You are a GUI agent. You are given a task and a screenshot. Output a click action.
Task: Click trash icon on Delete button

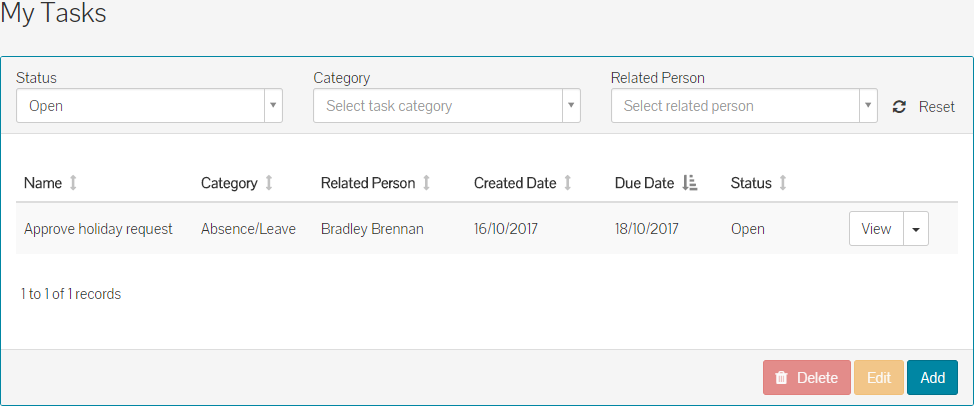(x=782, y=378)
